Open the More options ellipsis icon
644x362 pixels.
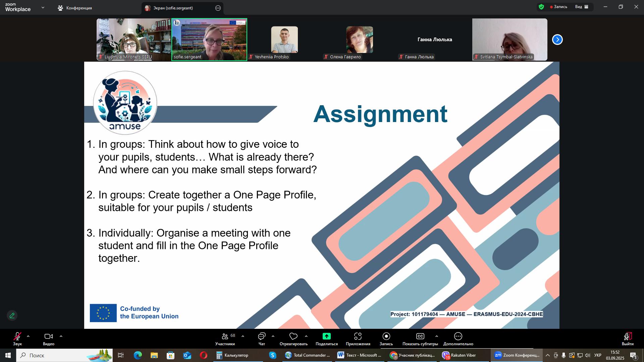coord(458,337)
